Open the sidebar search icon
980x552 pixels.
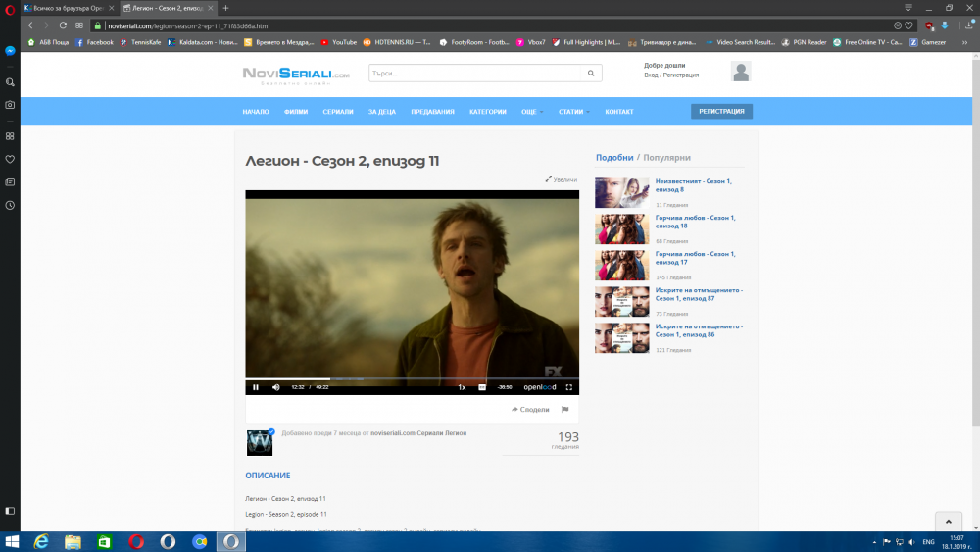pyautogui.click(x=10, y=82)
